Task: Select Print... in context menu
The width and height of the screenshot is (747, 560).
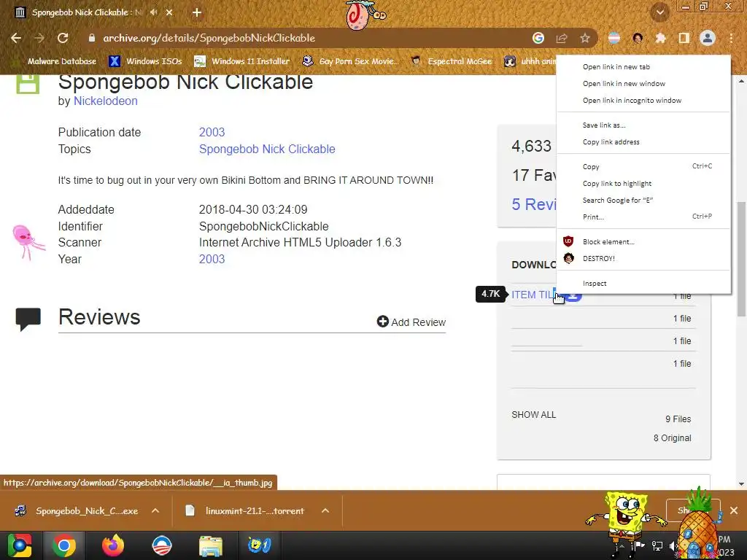Action: tap(643, 217)
